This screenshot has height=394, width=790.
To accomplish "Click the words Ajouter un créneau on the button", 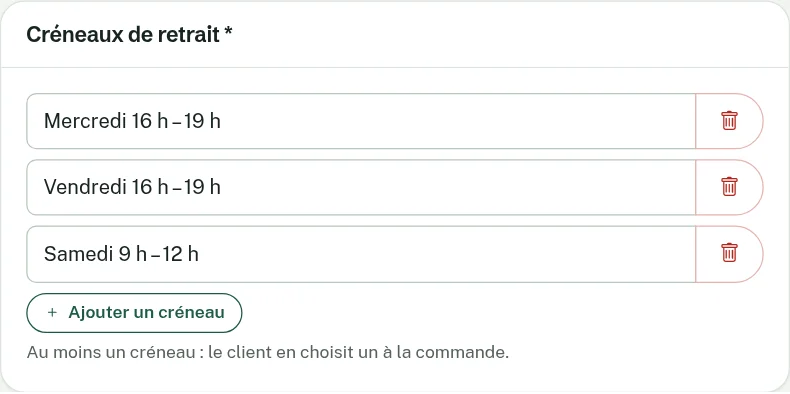I will pos(147,313).
